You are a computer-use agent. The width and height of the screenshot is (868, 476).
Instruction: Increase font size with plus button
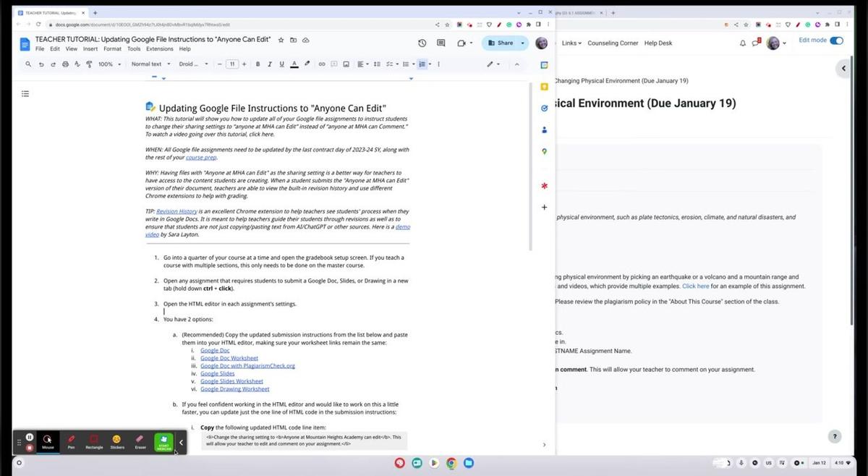(244, 64)
